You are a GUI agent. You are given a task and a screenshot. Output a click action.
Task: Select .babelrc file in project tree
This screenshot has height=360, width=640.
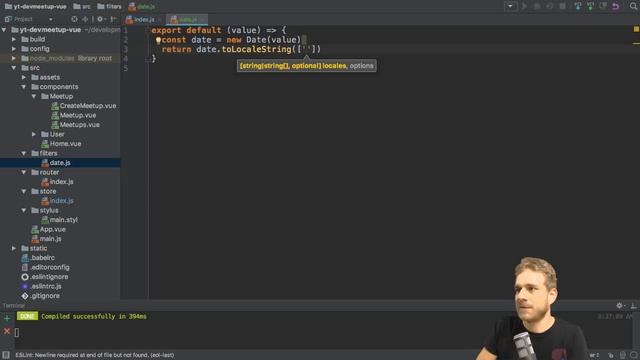38,258
